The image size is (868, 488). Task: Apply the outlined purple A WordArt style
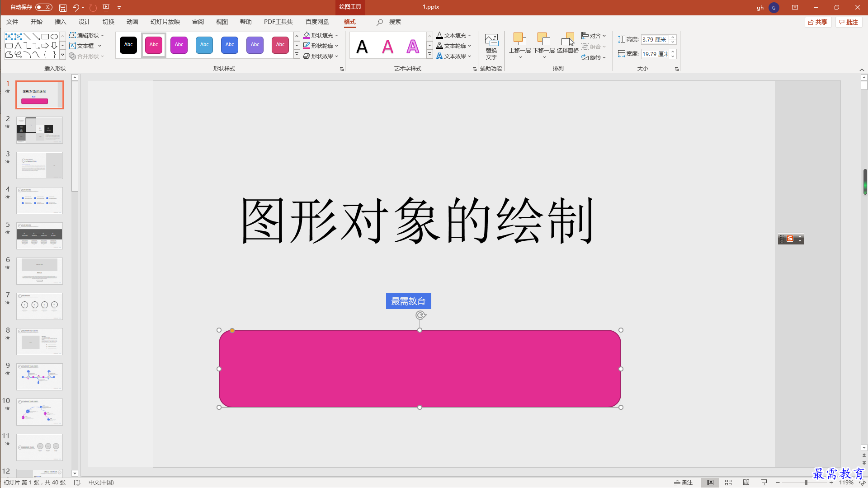413,46
